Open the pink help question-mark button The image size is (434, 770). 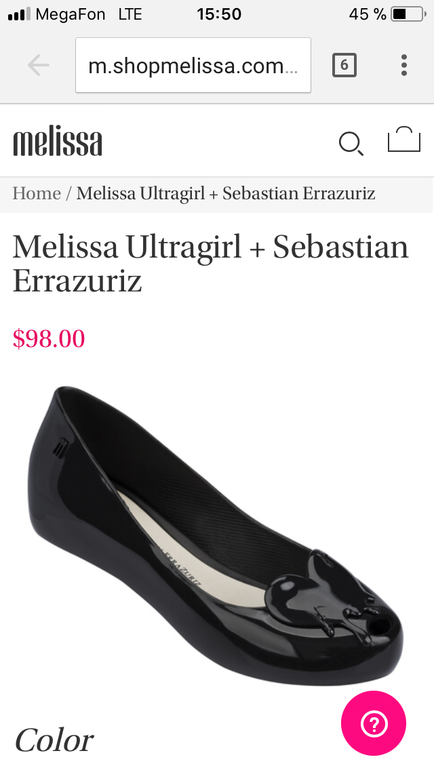[374, 723]
